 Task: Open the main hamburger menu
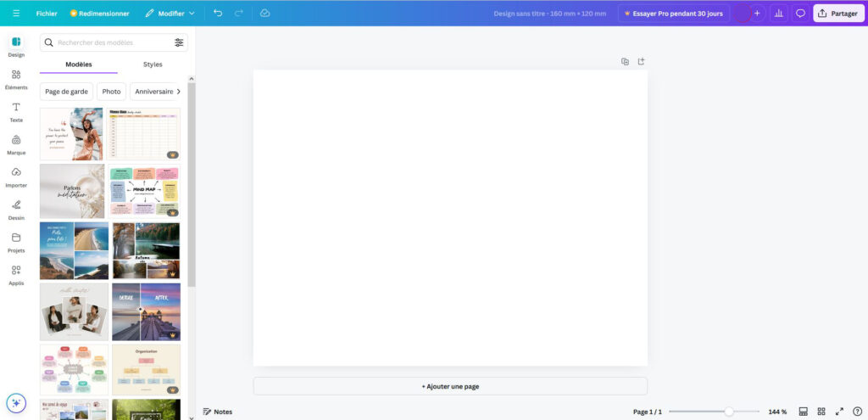point(16,14)
